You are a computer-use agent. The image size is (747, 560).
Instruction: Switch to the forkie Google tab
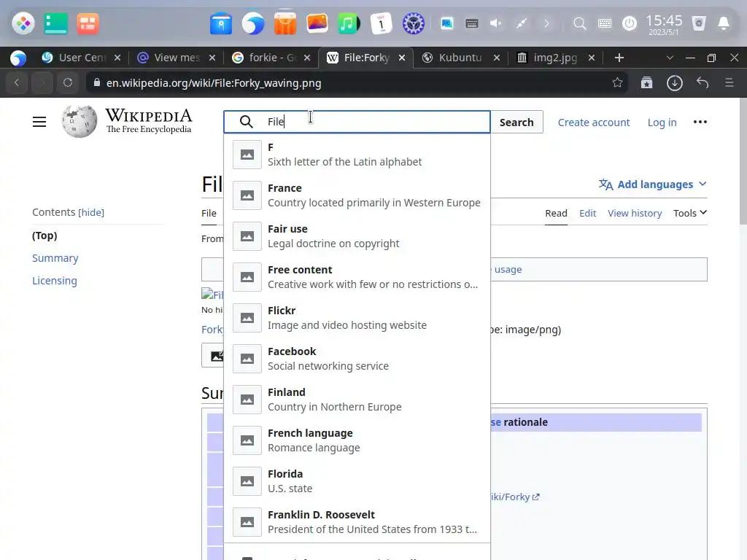[x=271, y=58]
